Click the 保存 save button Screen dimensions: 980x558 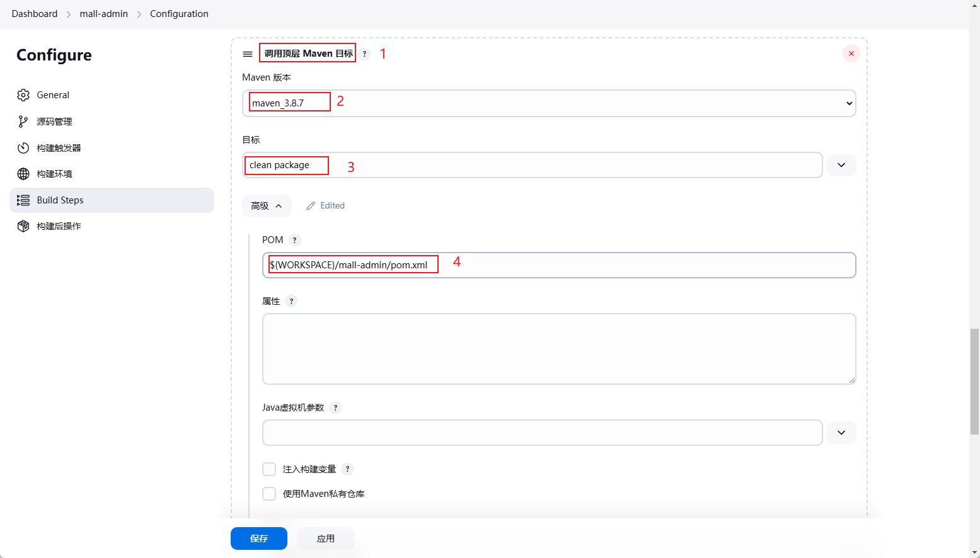point(258,538)
